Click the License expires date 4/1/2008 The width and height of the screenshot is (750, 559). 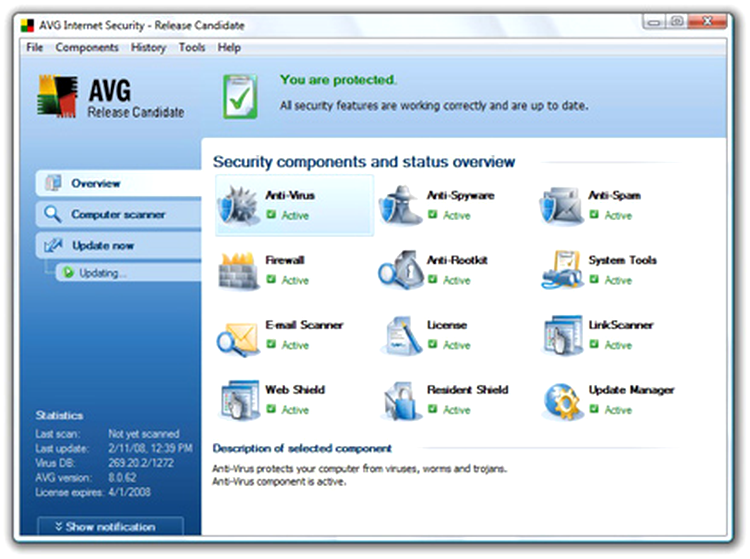click(130, 492)
